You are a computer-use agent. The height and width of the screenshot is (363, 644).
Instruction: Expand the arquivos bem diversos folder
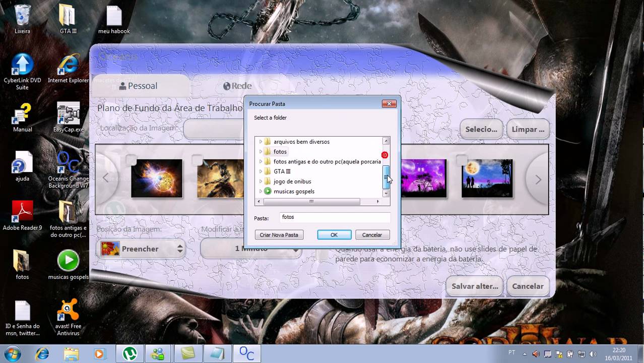261,142
